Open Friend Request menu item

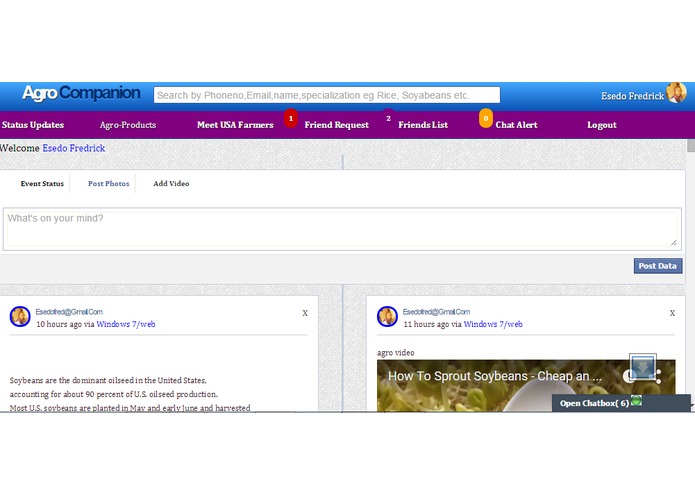tap(336, 125)
